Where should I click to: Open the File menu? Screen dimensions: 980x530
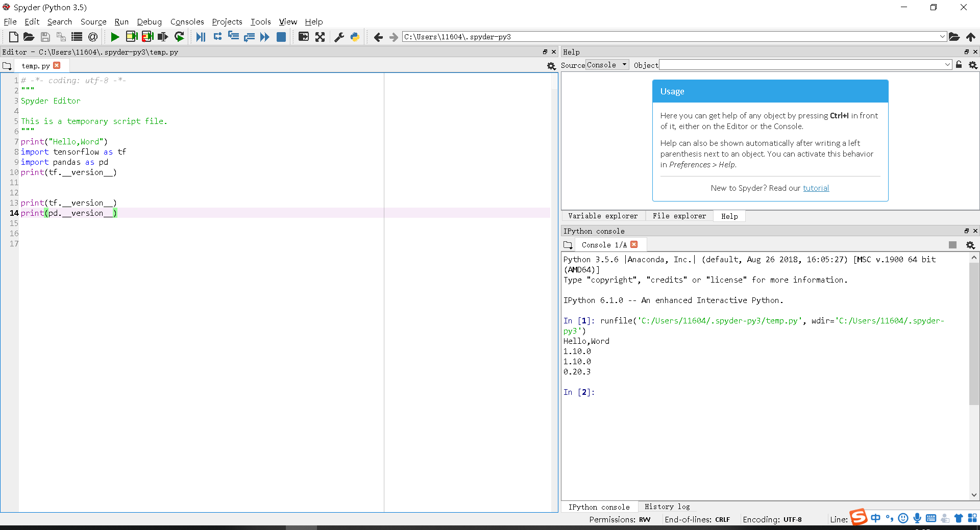pyautogui.click(x=10, y=21)
